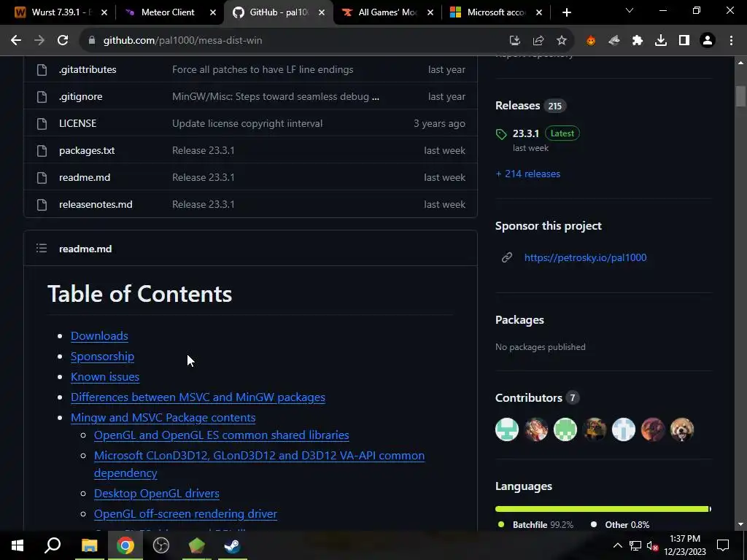Expand the MinGW/Misc commit message ellipsis
This screenshot has height=560, width=747.
376,97
